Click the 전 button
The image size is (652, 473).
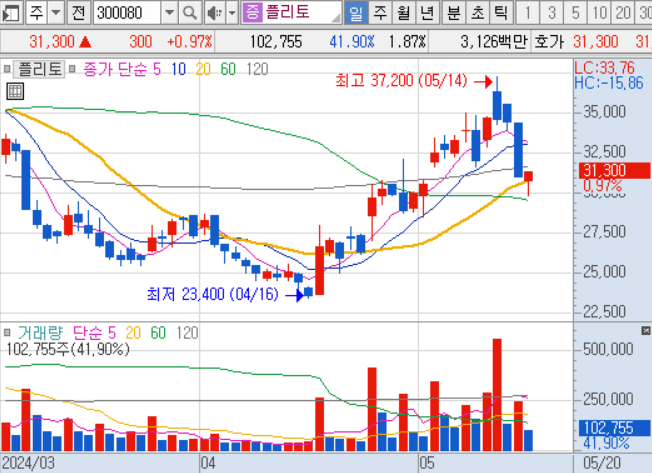(78, 13)
